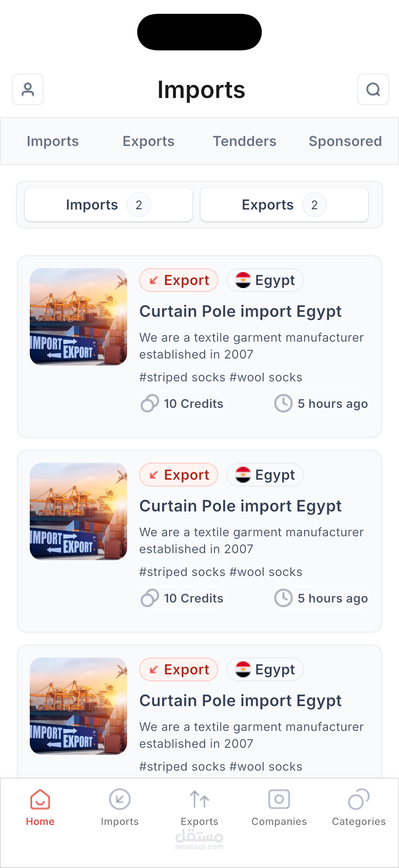Switch to the Tendders tab

coord(244,141)
